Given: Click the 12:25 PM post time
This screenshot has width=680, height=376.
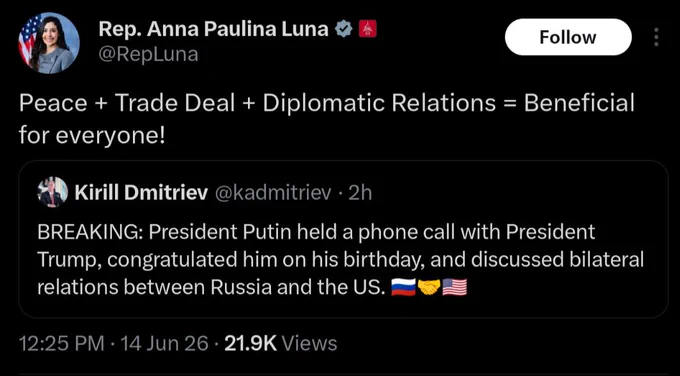Looking at the screenshot, I should [62, 343].
